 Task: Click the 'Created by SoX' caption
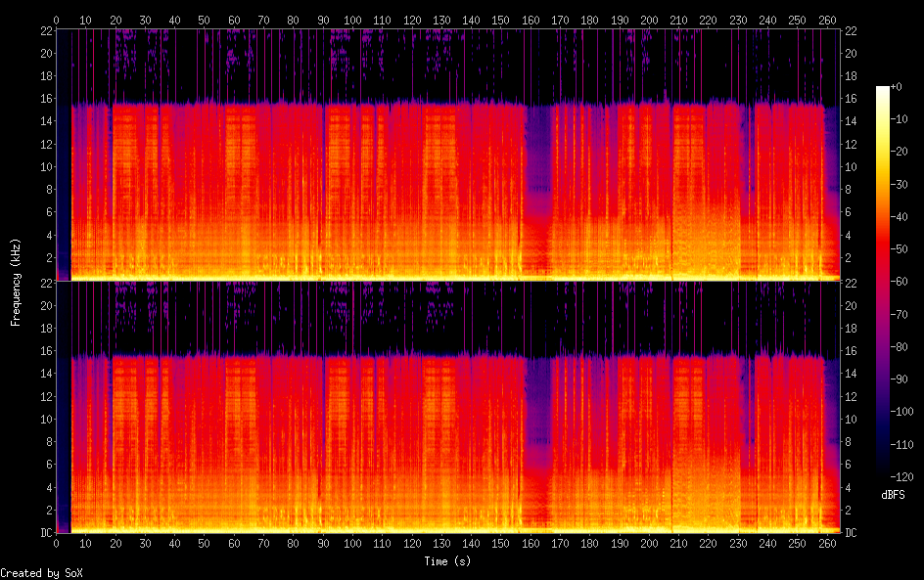pyautogui.click(x=41, y=573)
